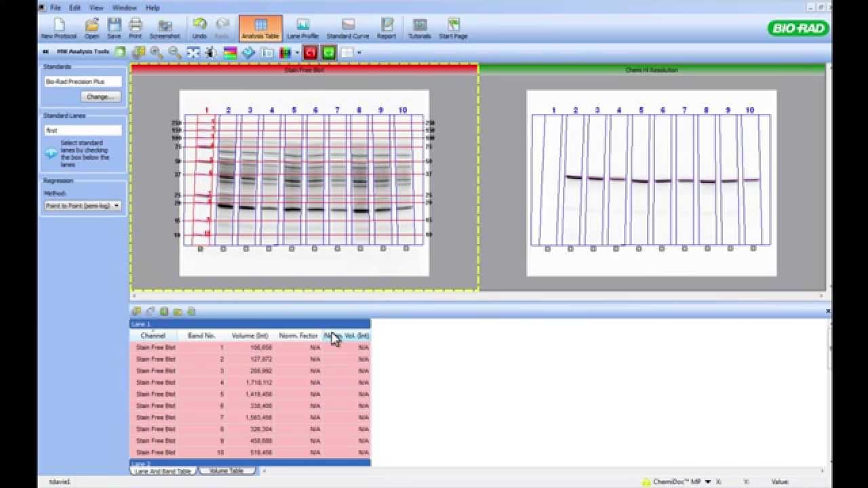This screenshot has width=868, height=488.
Task: Click the yellow folder export icon in table toolbar
Action: click(x=178, y=311)
